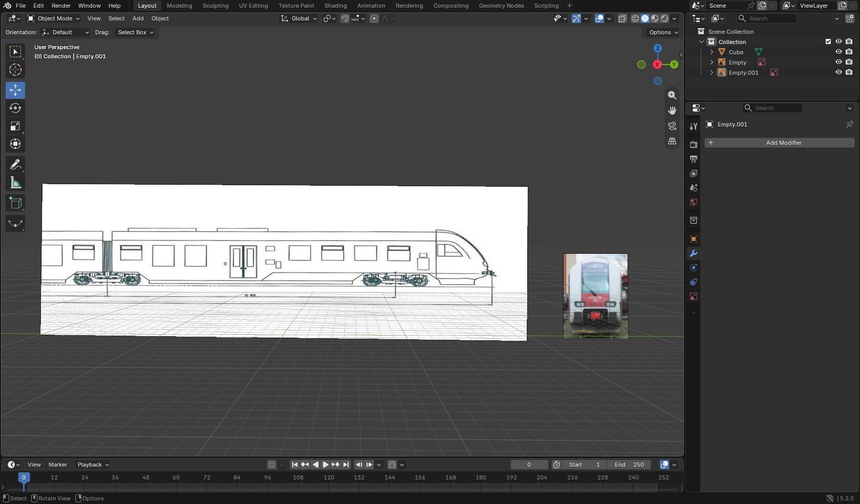Activate the Scale tool
The height and width of the screenshot is (504, 860).
pyautogui.click(x=15, y=126)
